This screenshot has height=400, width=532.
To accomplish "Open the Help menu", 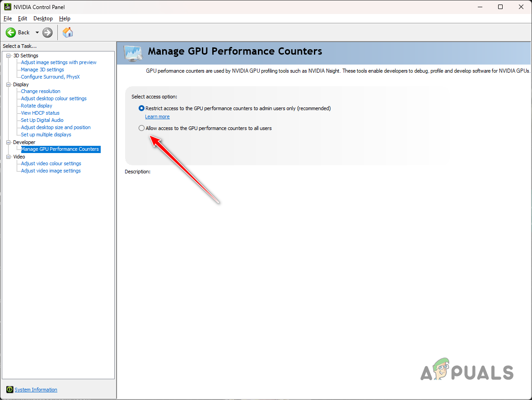I will (65, 19).
